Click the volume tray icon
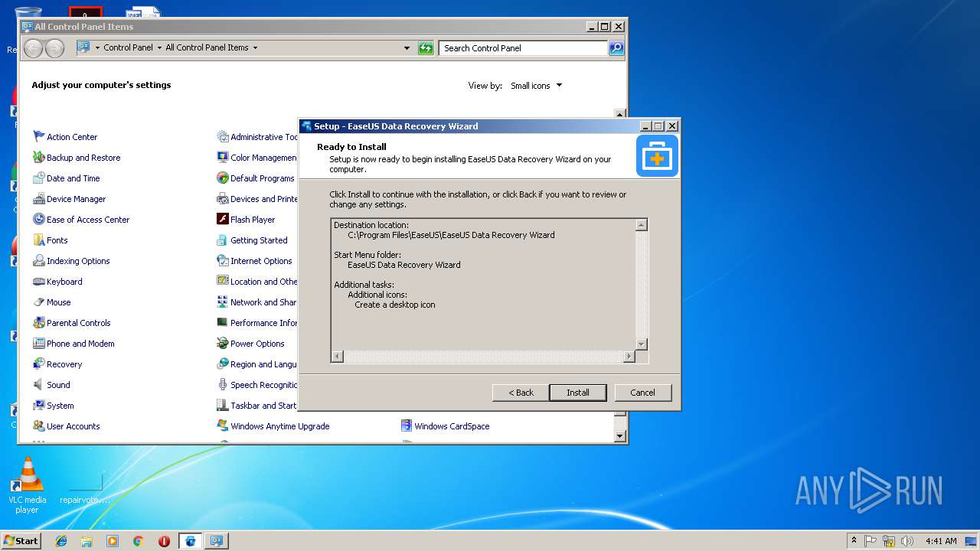The height and width of the screenshot is (551, 980). pyautogui.click(x=907, y=541)
